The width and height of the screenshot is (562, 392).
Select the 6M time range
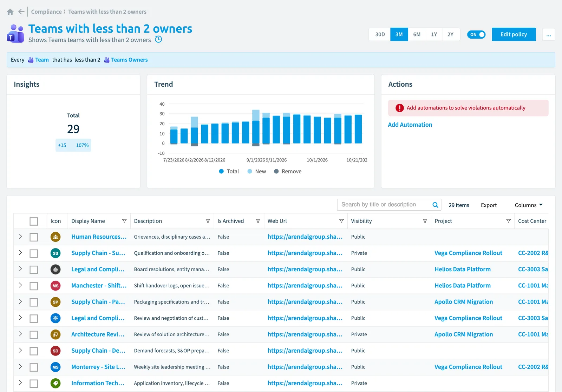pyautogui.click(x=417, y=34)
